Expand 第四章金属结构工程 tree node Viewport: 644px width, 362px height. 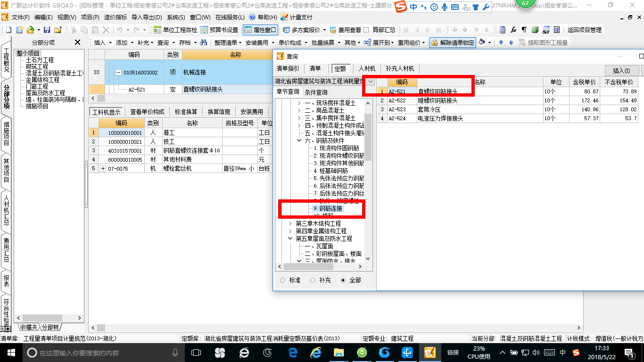(x=290, y=231)
